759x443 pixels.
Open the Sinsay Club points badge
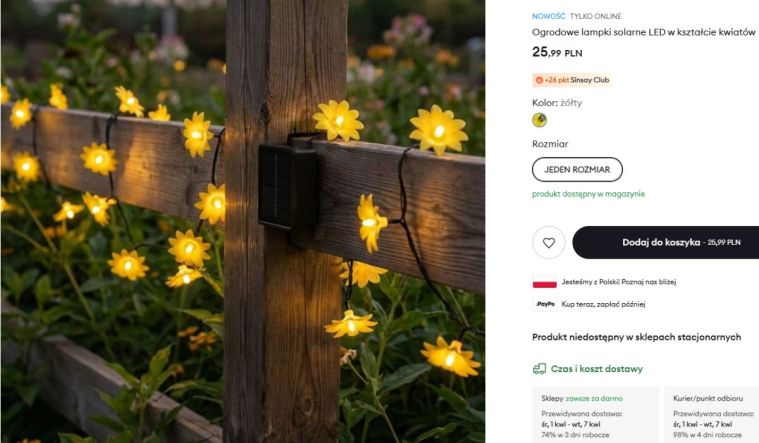point(572,80)
